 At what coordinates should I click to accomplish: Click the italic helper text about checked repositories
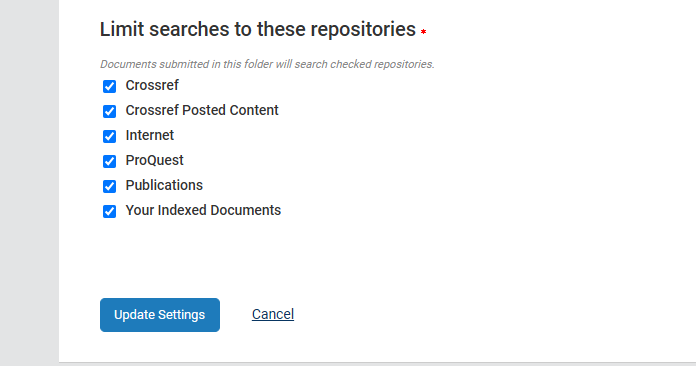[267, 64]
